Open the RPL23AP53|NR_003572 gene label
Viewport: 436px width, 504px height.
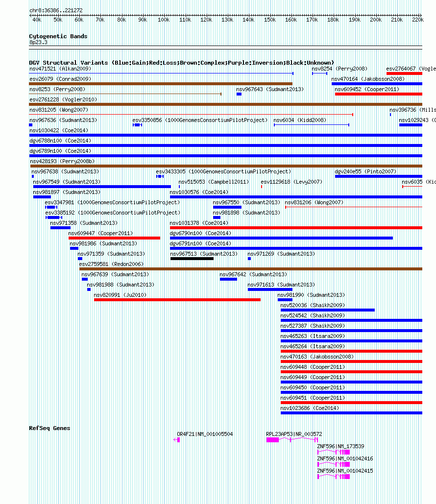click(294, 434)
